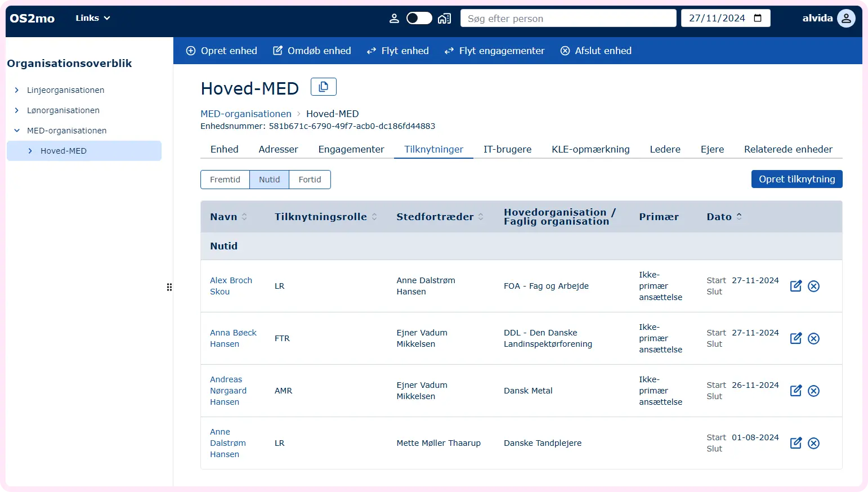Select Fremtid time filter

[x=225, y=180]
